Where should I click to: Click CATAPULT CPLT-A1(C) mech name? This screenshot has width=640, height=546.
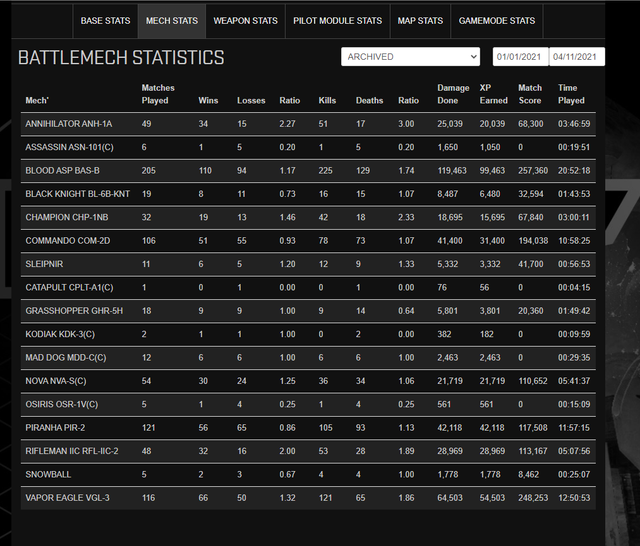(x=69, y=288)
